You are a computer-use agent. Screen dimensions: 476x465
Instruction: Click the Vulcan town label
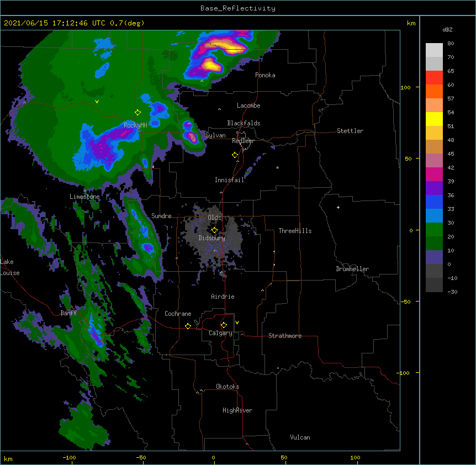300,437
